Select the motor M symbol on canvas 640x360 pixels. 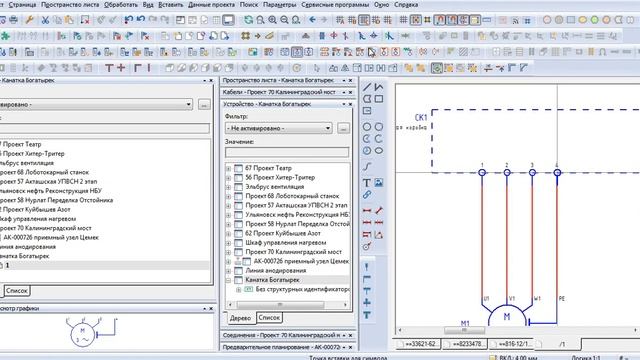click(x=507, y=316)
